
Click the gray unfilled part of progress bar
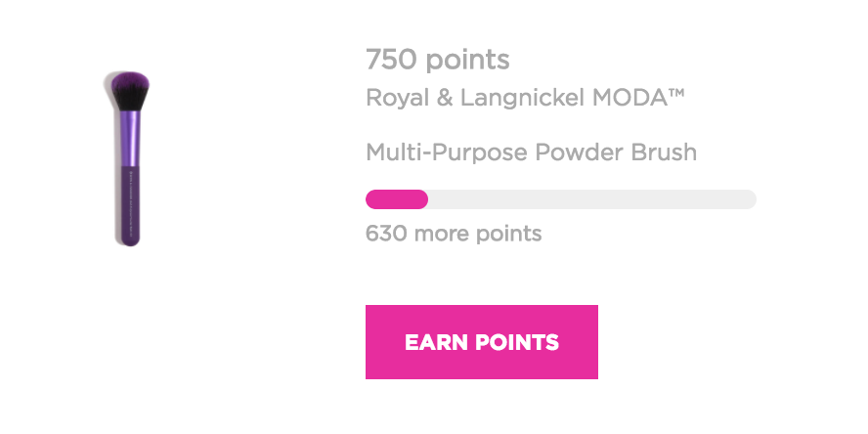tap(591, 199)
